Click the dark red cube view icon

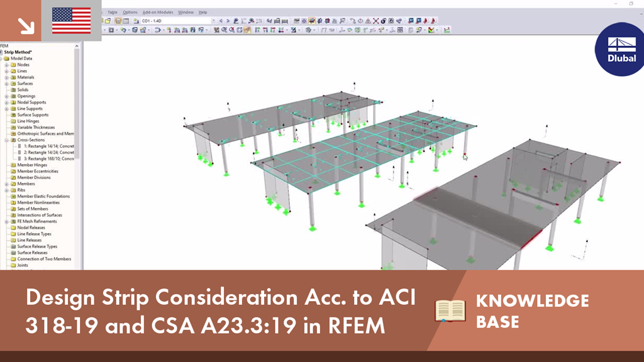click(327, 21)
